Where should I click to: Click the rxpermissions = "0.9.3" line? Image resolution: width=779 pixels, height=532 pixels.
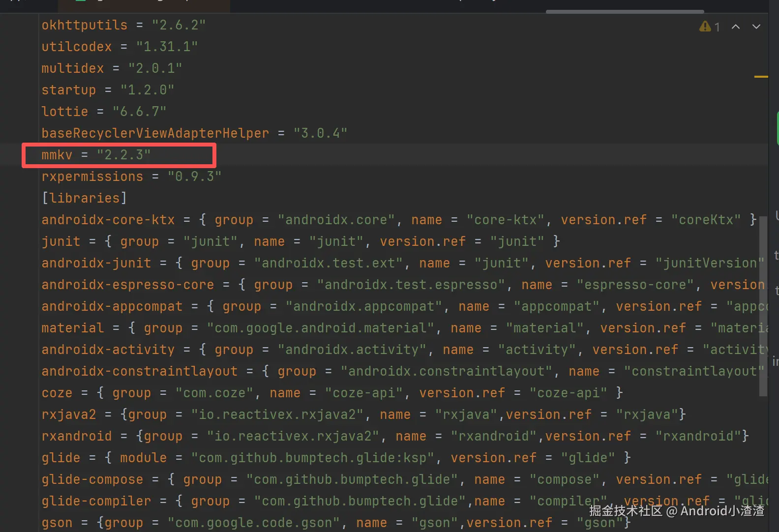pos(131,177)
